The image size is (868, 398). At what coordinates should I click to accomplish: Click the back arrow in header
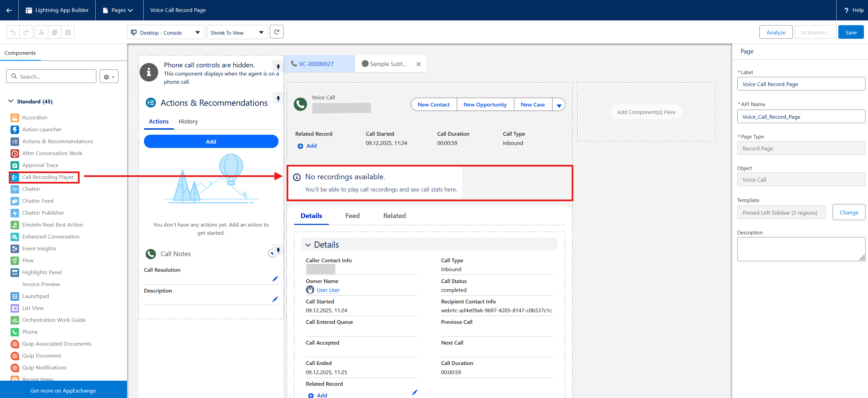click(x=9, y=10)
